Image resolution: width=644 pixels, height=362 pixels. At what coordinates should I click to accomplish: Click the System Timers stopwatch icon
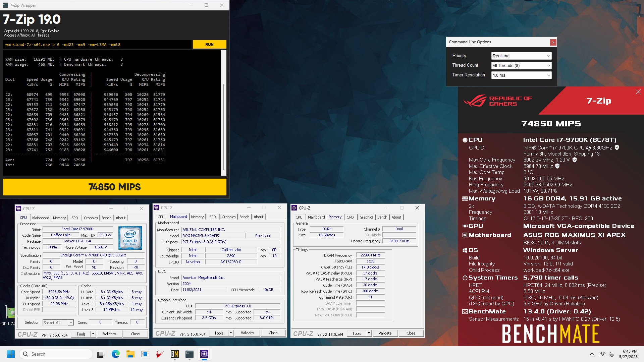[x=465, y=278]
